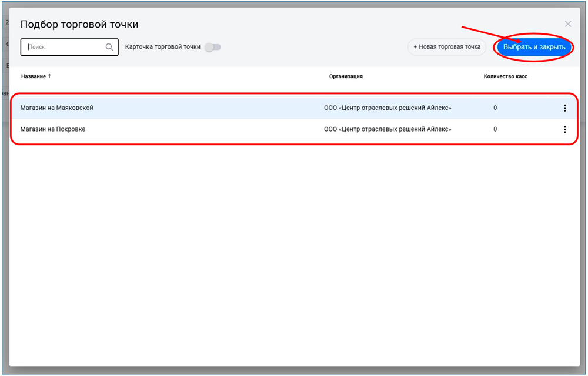Open three-dot menu for Магазин на Маяковской

(x=565, y=108)
